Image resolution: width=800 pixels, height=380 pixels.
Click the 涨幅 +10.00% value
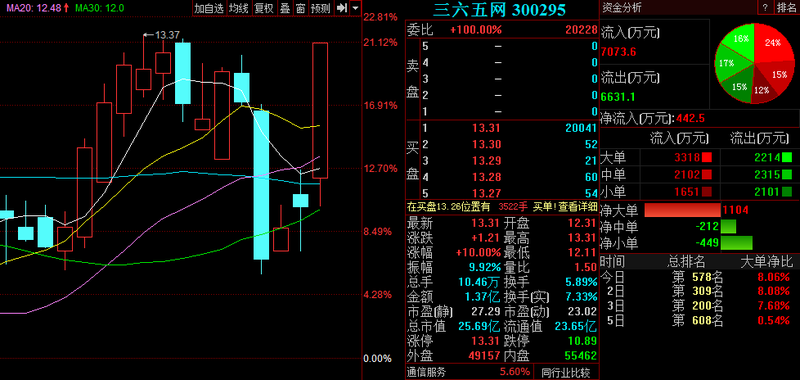click(x=479, y=252)
